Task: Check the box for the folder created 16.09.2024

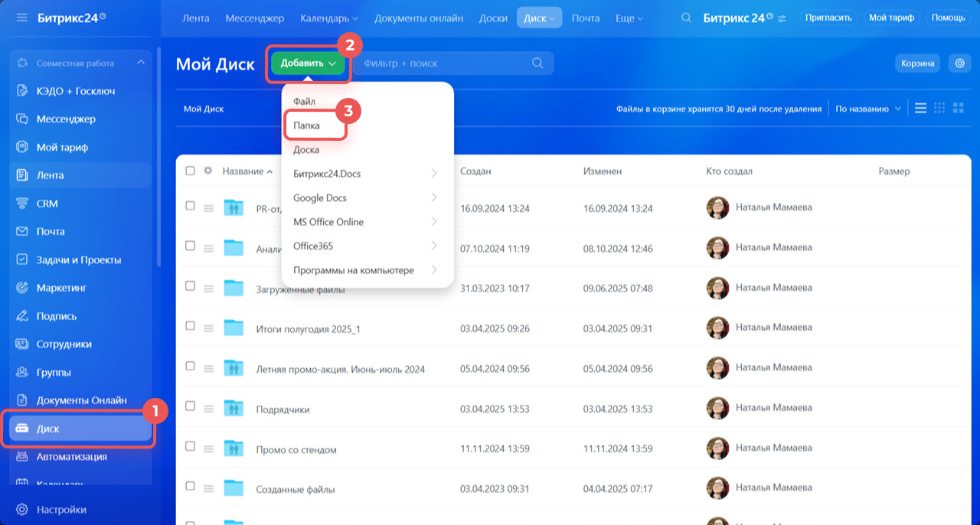Action: 190,206
